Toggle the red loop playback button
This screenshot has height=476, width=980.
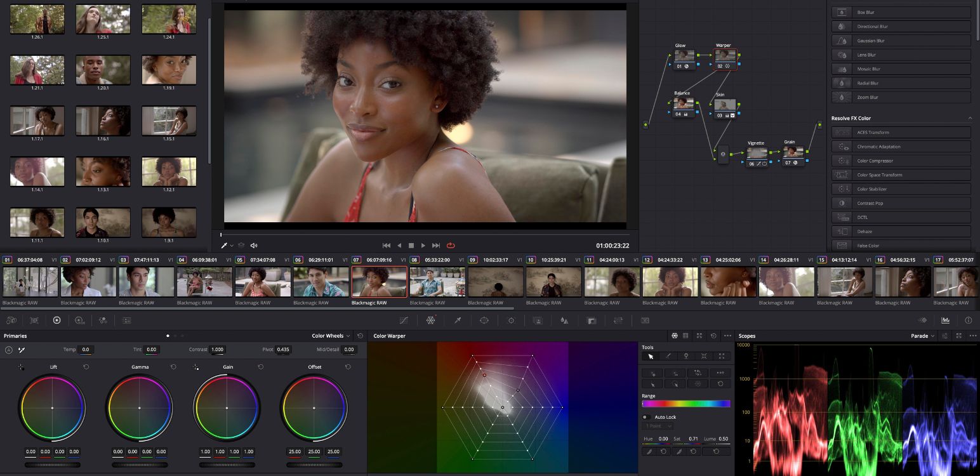(x=451, y=246)
